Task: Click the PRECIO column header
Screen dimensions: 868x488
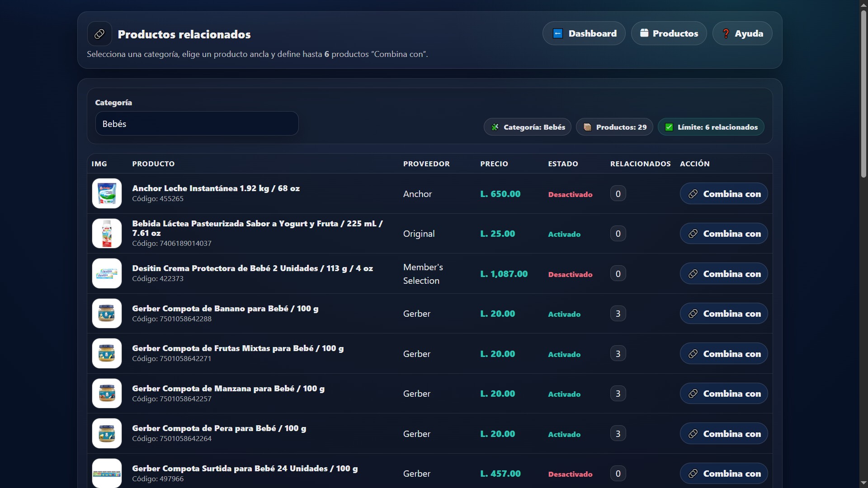Action: click(494, 164)
